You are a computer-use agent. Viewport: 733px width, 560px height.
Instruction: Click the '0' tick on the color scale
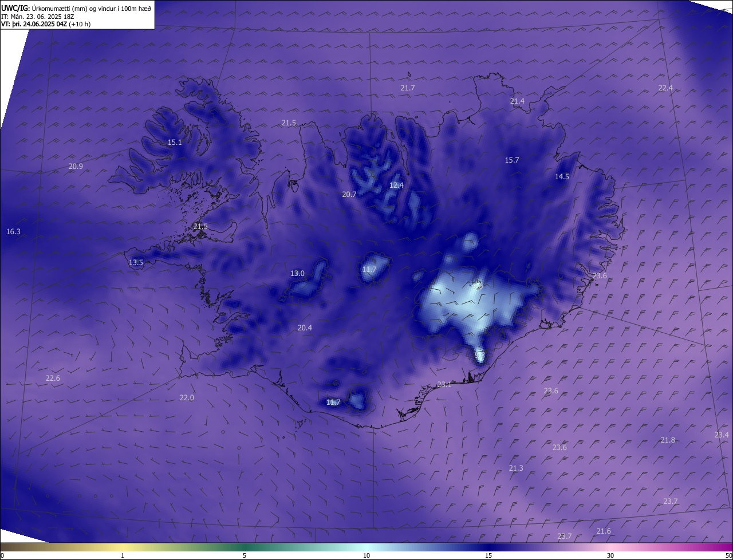point(2,555)
